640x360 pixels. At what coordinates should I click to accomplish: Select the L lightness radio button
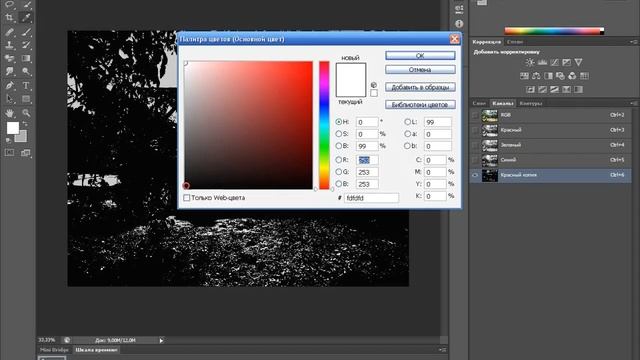tap(407, 122)
